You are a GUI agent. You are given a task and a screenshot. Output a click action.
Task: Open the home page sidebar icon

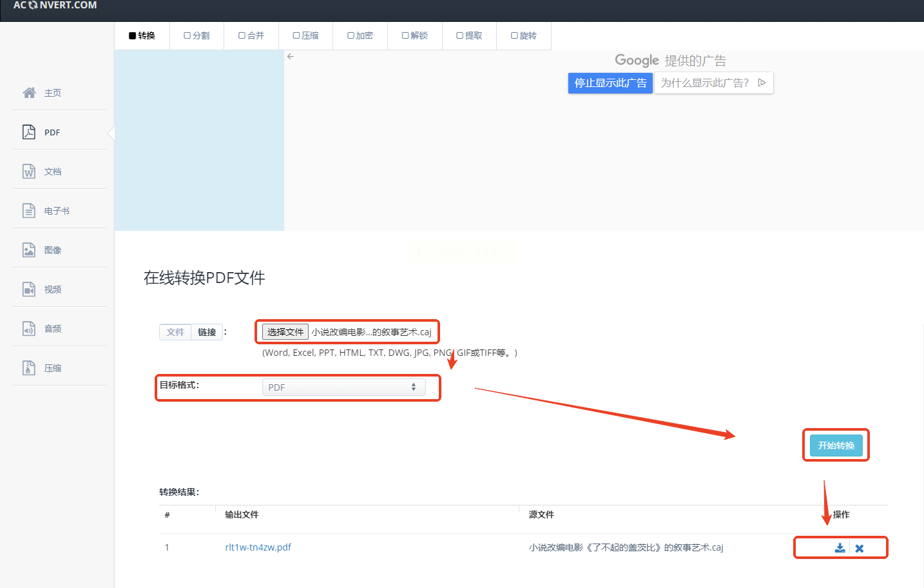(29, 93)
